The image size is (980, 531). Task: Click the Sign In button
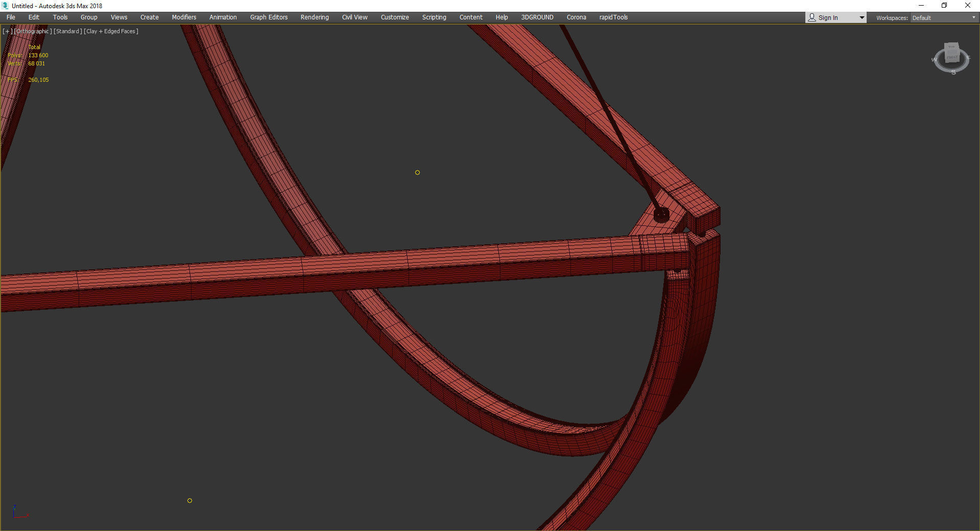[x=828, y=17]
